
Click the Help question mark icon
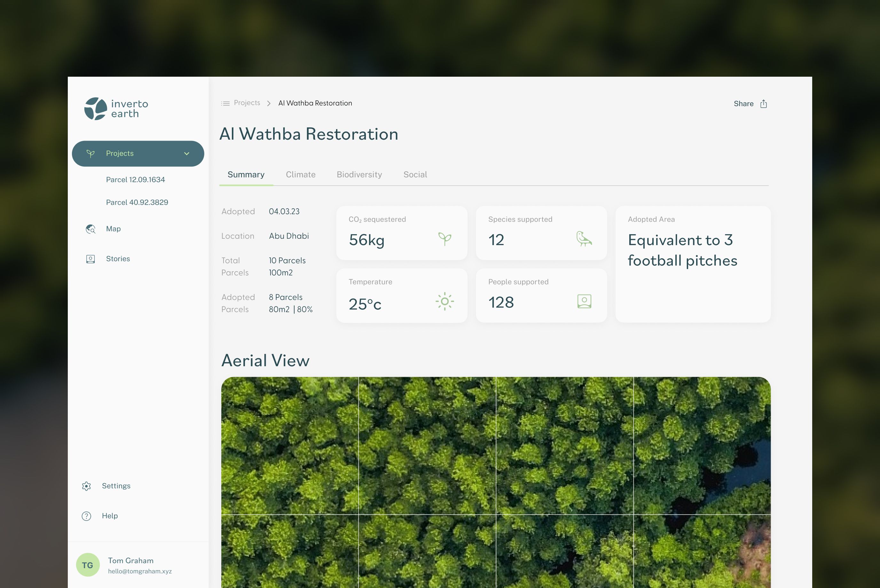pyautogui.click(x=86, y=516)
